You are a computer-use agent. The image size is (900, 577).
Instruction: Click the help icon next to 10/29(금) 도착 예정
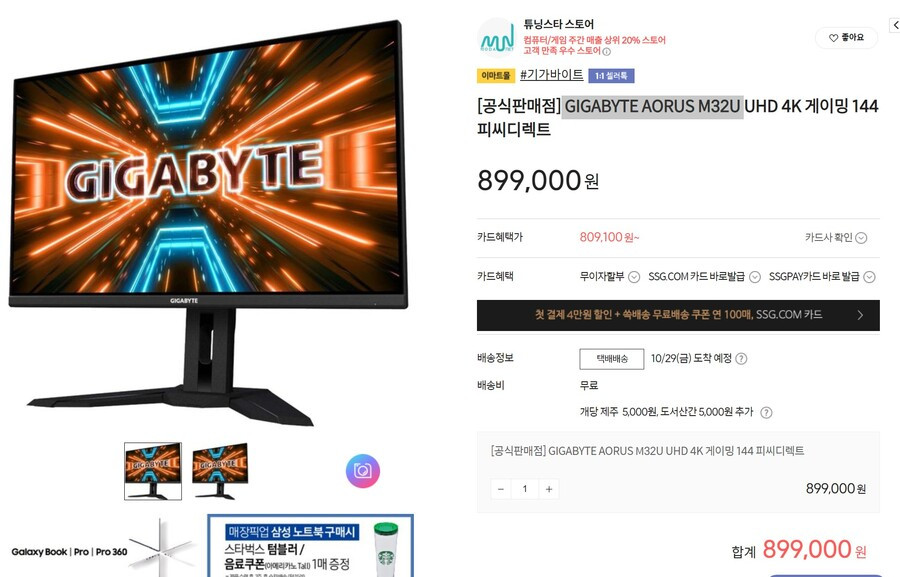[x=741, y=359]
